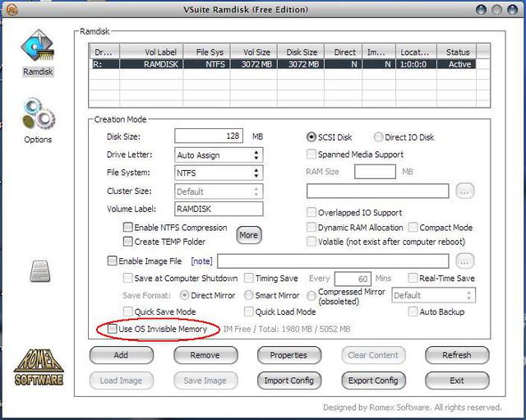526x420 pixels.
Task: Select the SCSI Disk radio button
Action: point(311,137)
